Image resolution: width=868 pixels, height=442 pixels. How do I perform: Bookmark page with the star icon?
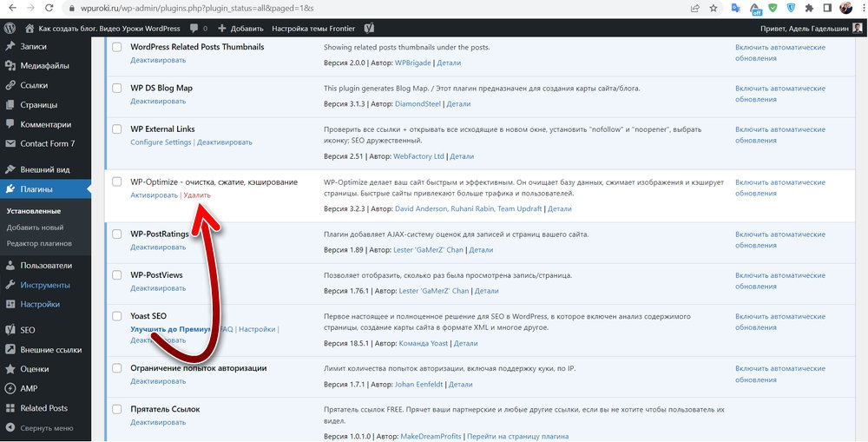pyautogui.click(x=713, y=9)
